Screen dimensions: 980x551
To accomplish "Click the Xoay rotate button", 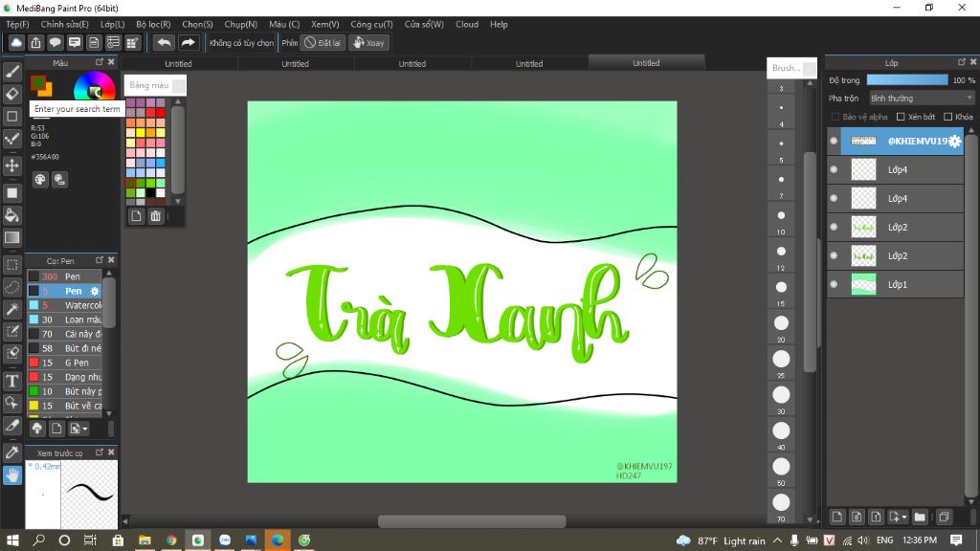I will (x=369, y=42).
